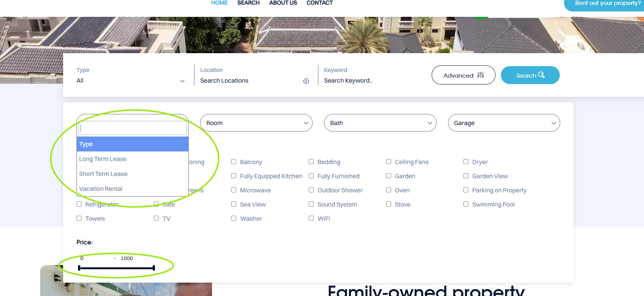
Task: Expand the Garage dropdown
Action: [x=504, y=123]
